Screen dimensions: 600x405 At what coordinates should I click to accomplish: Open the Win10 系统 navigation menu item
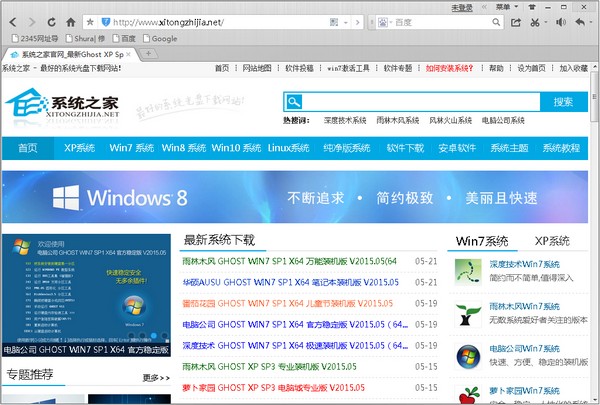(236, 148)
